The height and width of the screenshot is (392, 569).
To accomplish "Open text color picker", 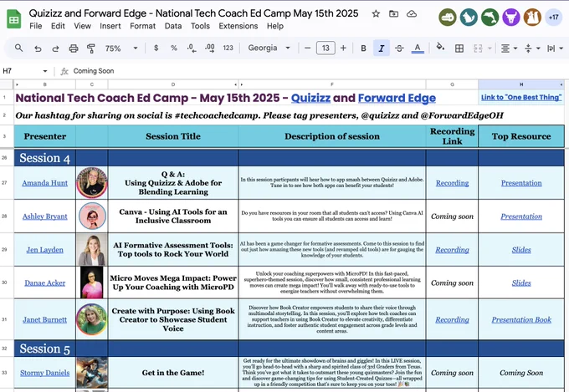I will click(x=418, y=48).
